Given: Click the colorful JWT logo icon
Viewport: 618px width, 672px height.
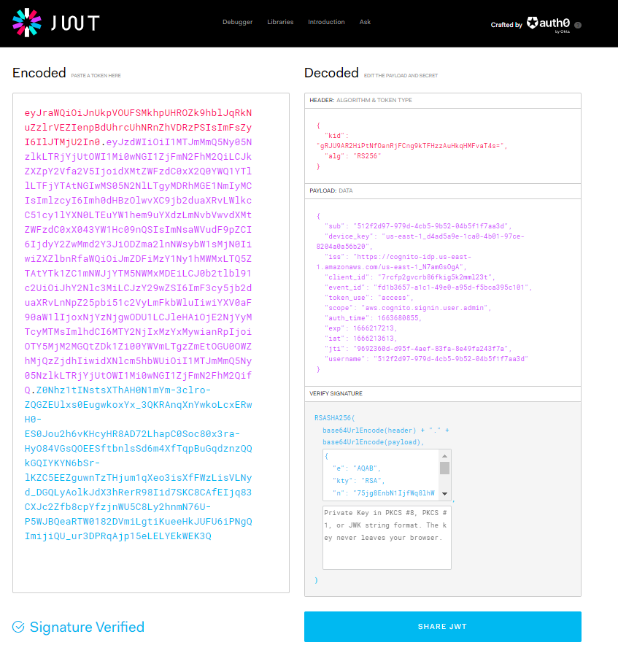Looking at the screenshot, I should tap(27, 23).
